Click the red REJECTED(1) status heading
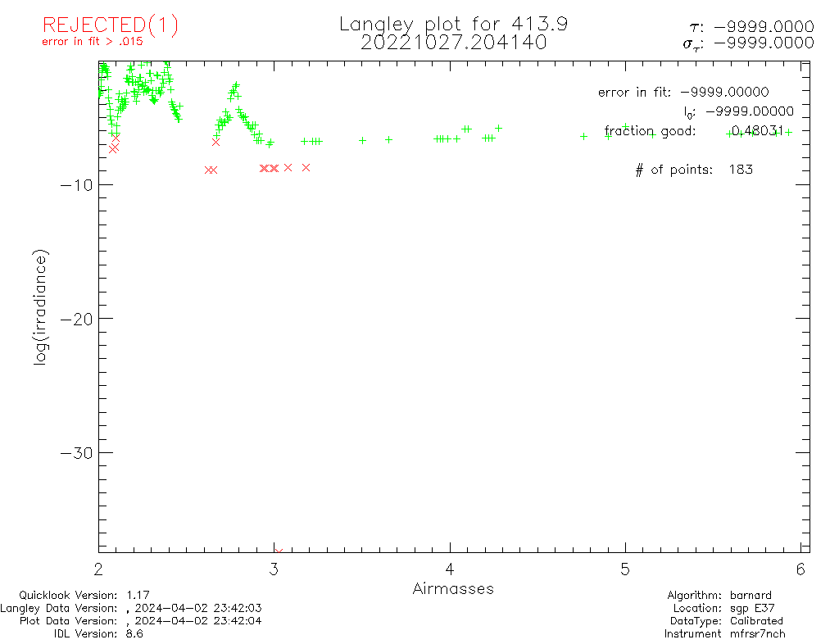Viewport: 839px width, 644px height. (110, 25)
